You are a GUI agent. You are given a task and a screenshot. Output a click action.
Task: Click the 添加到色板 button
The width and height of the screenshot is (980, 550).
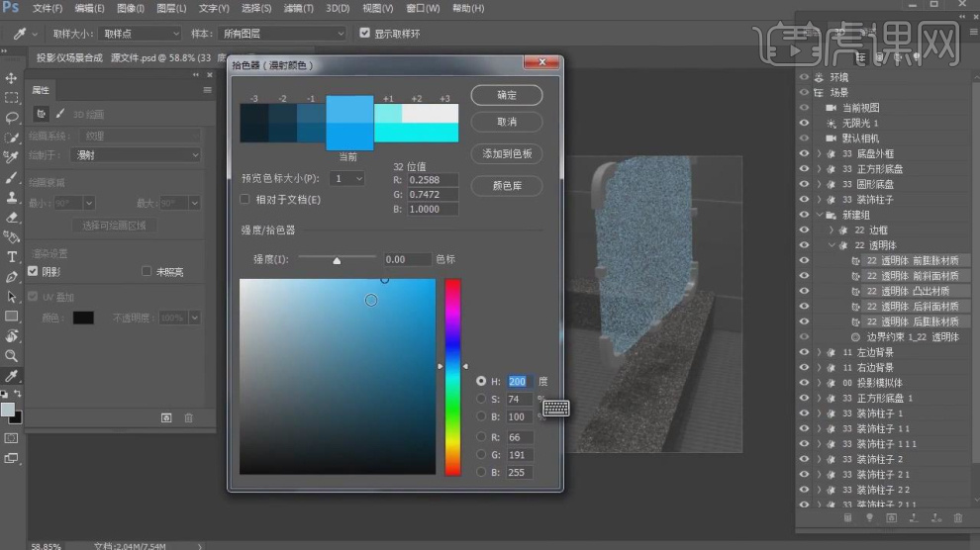(506, 154)
